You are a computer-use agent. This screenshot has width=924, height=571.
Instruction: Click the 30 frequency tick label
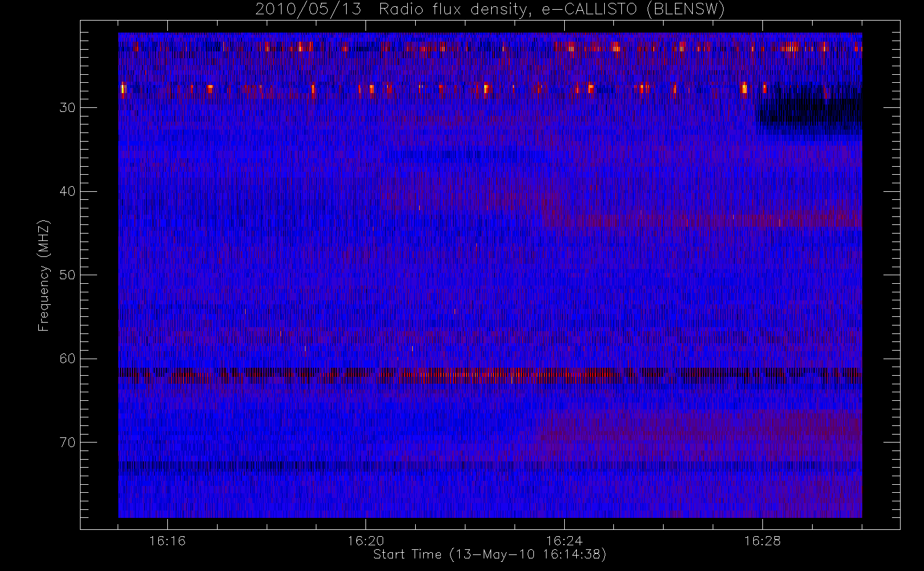67,108
